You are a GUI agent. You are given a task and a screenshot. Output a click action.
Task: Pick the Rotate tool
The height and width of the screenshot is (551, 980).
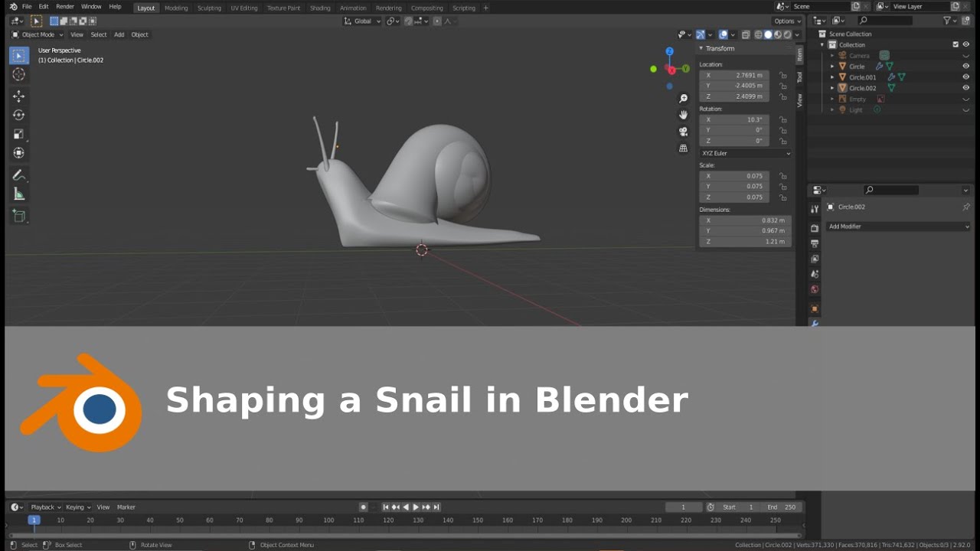click(x=19, y=115)
